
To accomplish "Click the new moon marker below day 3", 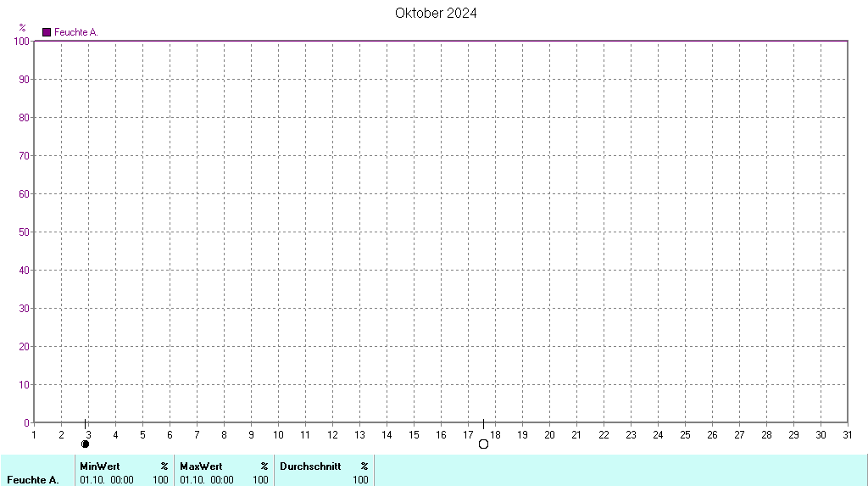I will [x=86, y=444].
